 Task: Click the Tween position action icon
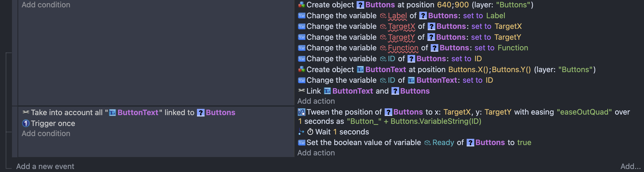[x=302, y=112]
